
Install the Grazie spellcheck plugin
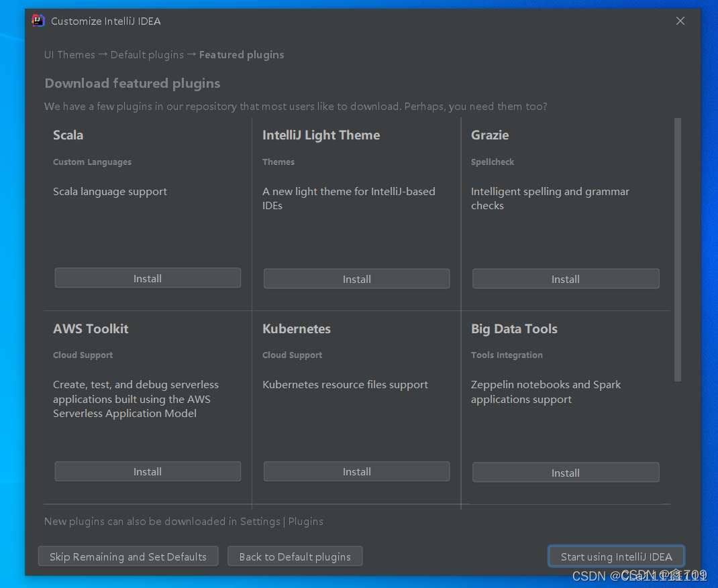[566, 279]
